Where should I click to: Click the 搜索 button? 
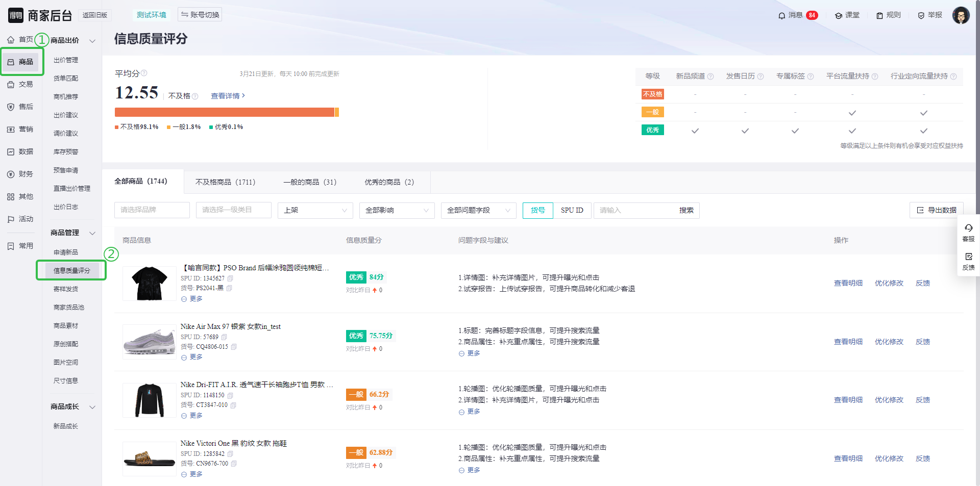686,210
